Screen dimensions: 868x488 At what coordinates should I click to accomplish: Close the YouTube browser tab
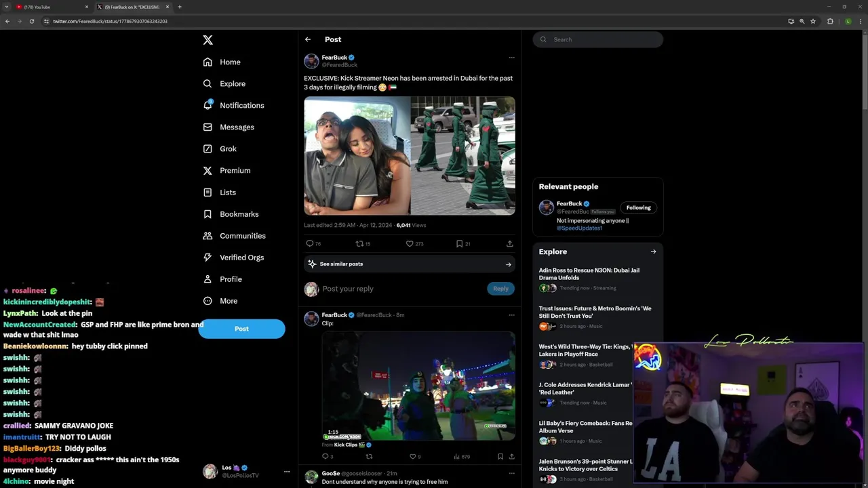tap(87, 7)
